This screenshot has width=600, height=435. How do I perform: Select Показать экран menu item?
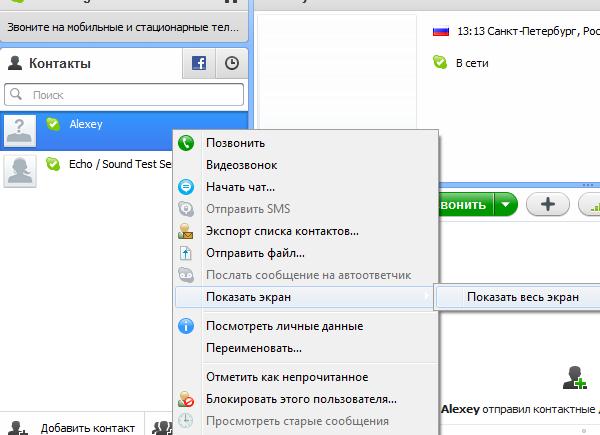click(304, 297)
